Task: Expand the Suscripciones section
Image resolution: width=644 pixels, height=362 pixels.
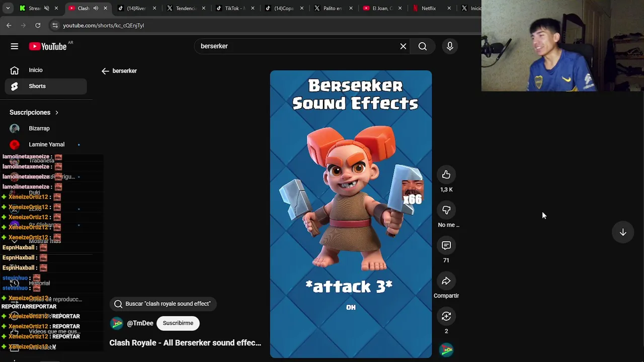Action: (34, 113)
